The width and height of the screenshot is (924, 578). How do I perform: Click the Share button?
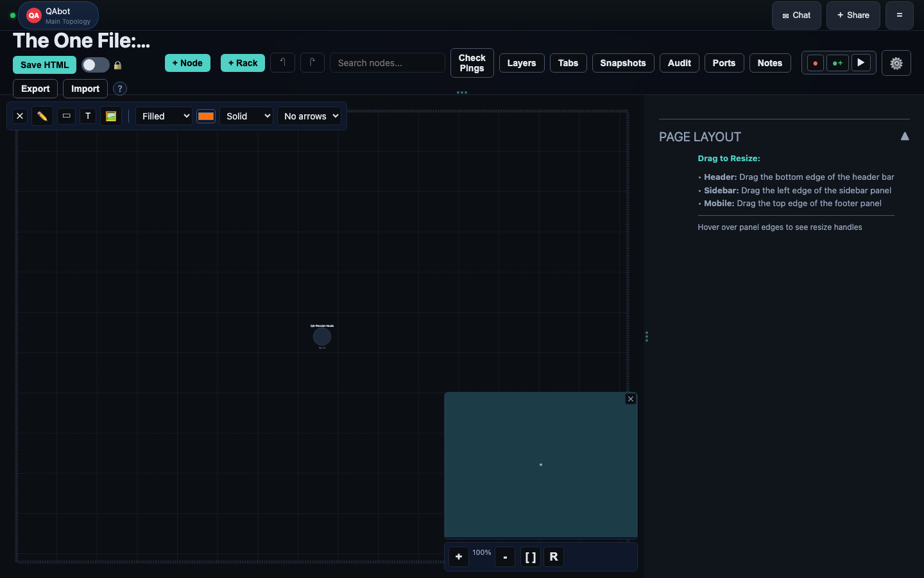point(853,15)
